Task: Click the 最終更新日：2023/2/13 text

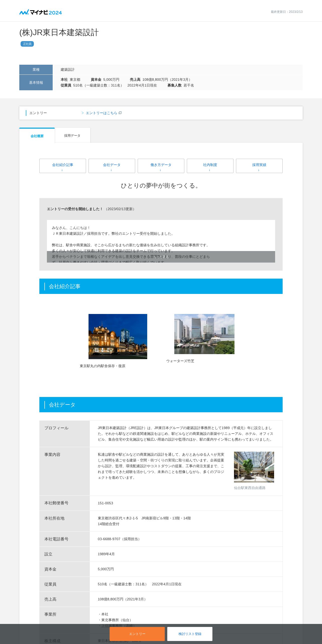Action: [287, 12]
